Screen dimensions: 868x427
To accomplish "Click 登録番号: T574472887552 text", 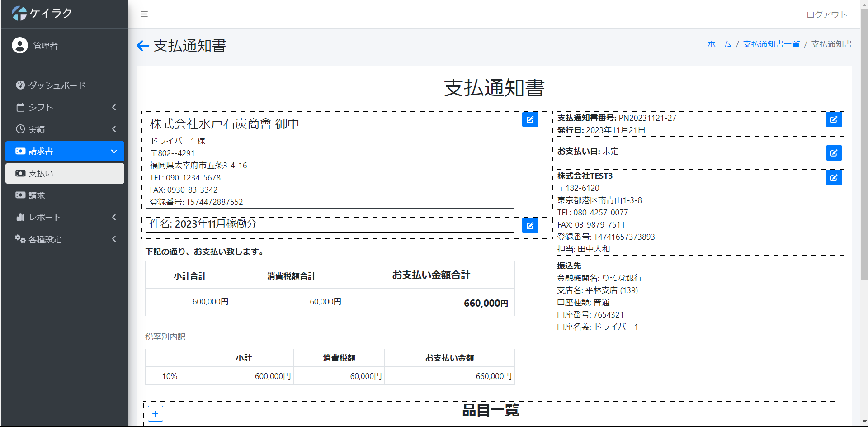I will point(196,202).
